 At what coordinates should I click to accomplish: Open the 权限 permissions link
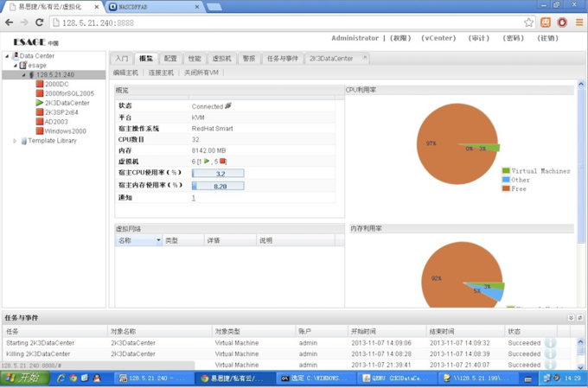(400, 38)
